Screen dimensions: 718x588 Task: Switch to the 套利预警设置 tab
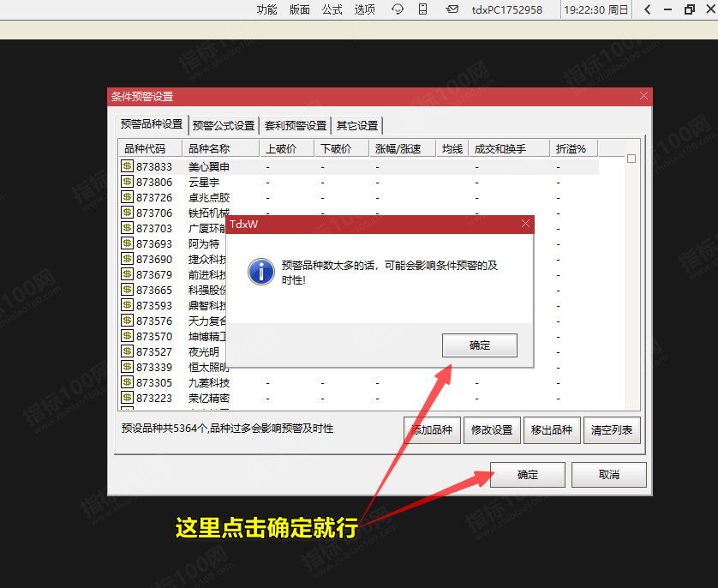coord(296,125)
